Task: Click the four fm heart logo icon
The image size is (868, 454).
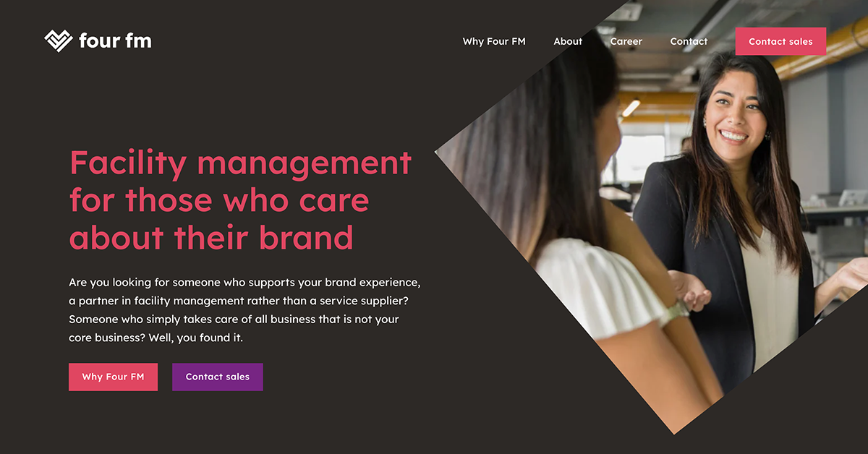Action: coord(59,41)
